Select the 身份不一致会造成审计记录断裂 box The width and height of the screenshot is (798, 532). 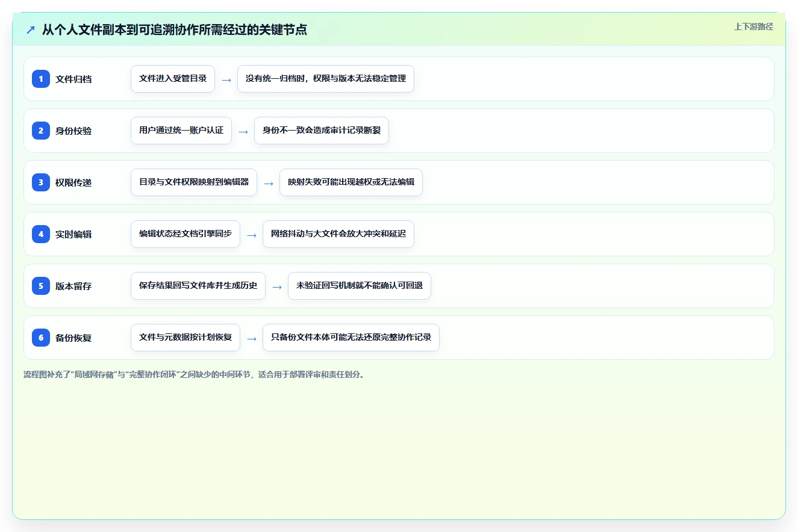[322, 131]
